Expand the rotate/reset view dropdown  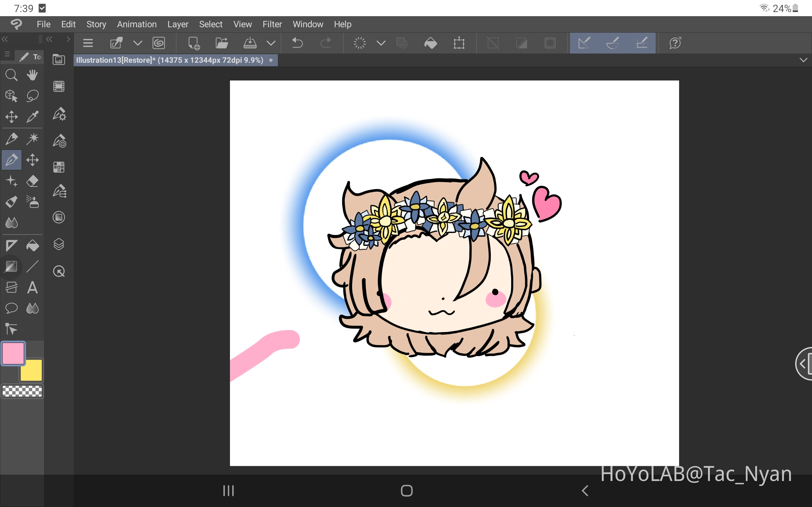tap(381, 43)
